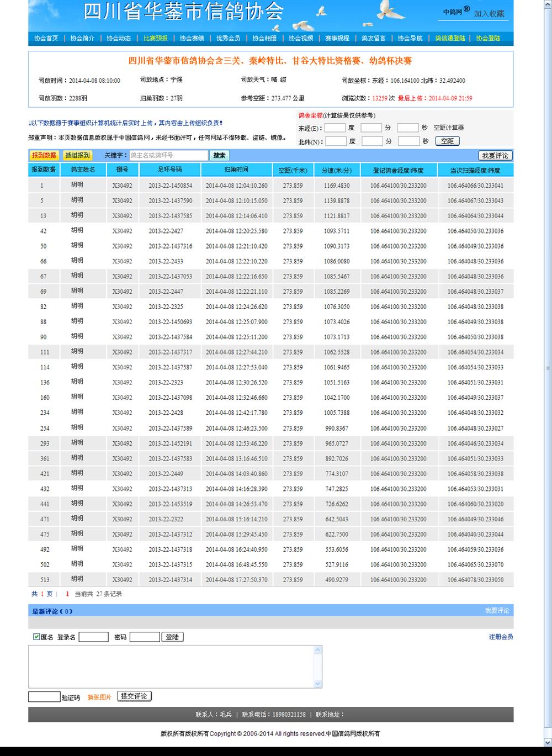The height and width of the screenshot is (756, 552).
Task: Click arrival time 2014-04-08 17:27:50.370
Action: 237,580
